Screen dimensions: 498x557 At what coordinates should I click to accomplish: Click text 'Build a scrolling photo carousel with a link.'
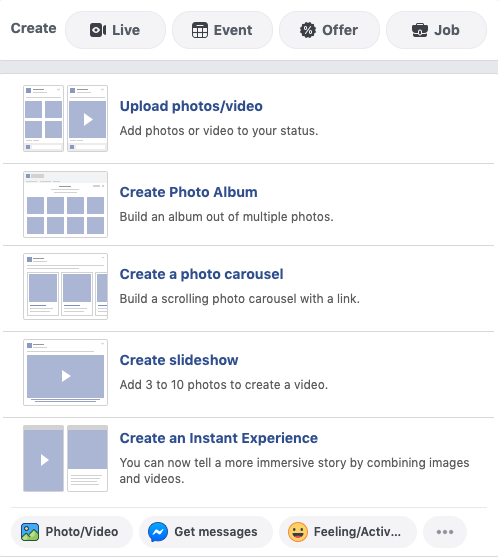point(240,299)
